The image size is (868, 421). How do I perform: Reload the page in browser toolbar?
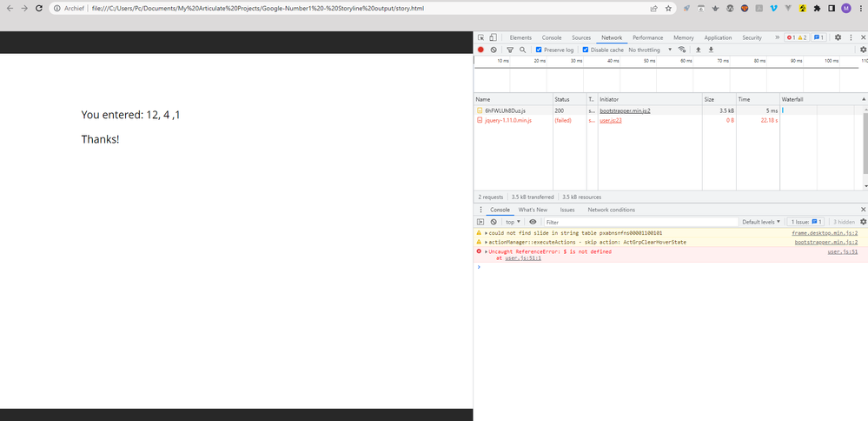pos(39,9)
